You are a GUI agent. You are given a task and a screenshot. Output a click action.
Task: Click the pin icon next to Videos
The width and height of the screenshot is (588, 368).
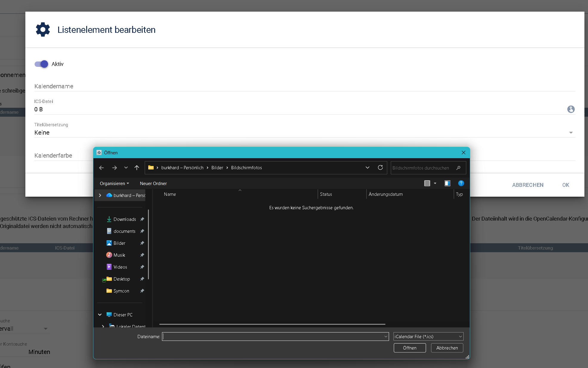click(x=142, y=267)
